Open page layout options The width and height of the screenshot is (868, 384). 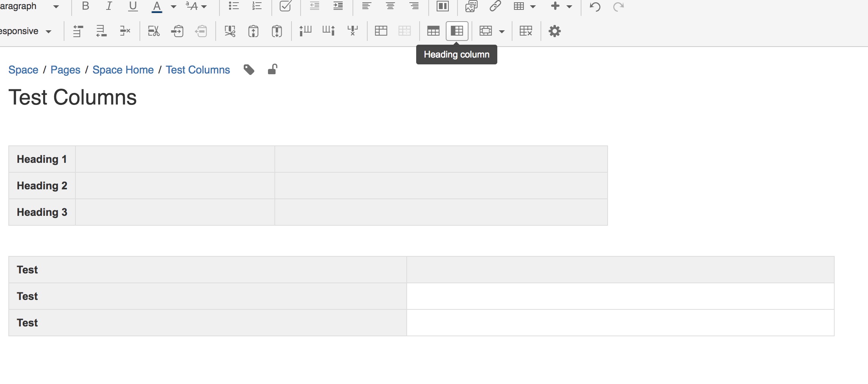click(x=442, y=6)
